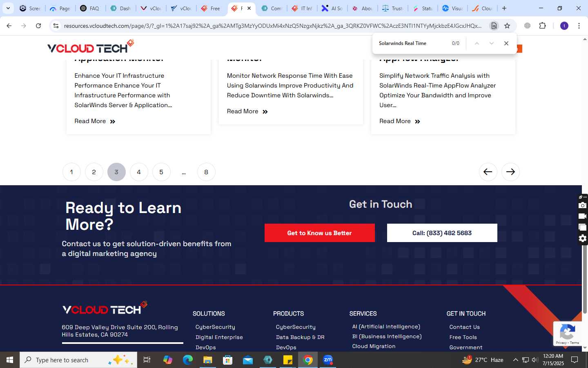Close the find-in-page bar
Screen dimensions: 588x368
(x=506, y=43)
